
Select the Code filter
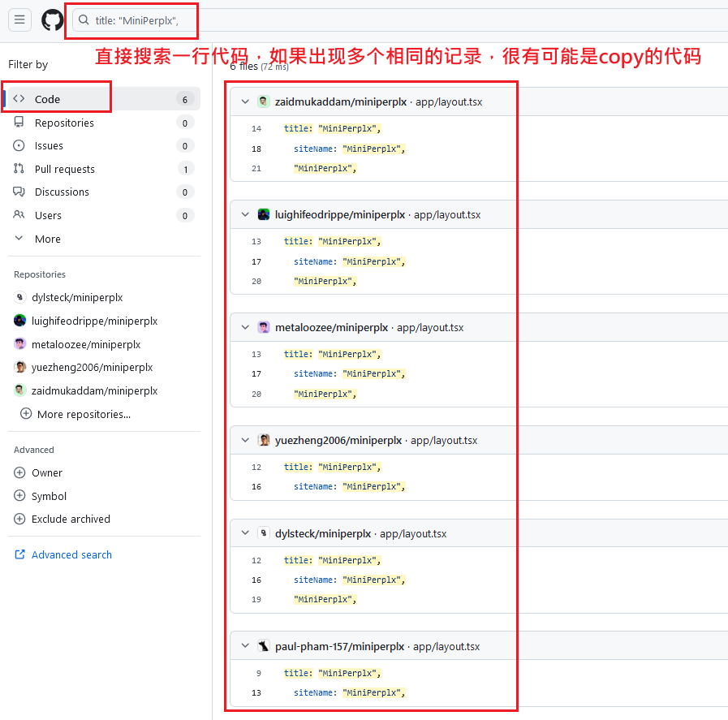point(104,99)
